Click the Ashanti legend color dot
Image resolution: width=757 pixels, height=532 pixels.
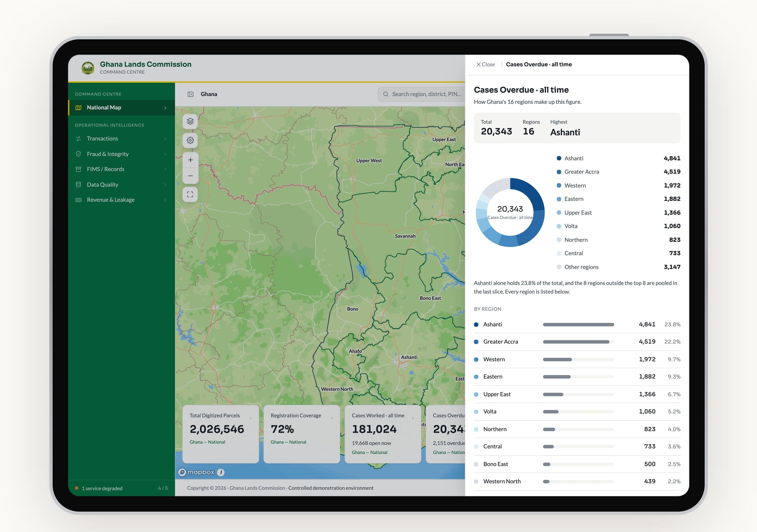[559, 158]
